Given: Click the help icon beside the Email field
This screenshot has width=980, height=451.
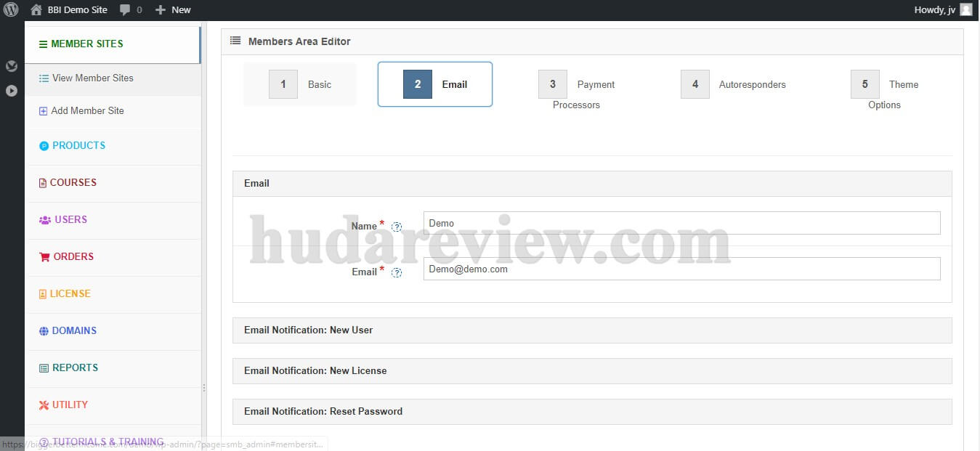Looking at the screenshot, I should click(397, 273).
